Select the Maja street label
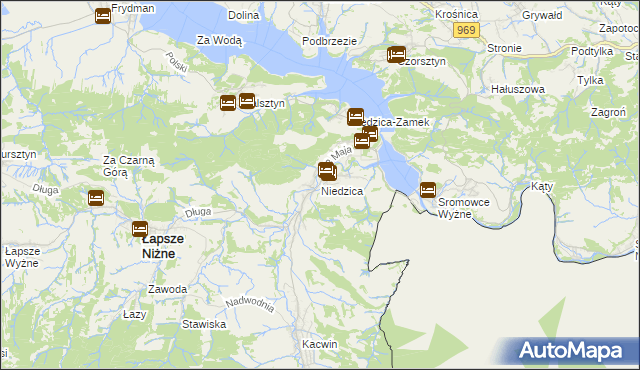The height and width of the screenshot is (370, 640). coord(340,154)
